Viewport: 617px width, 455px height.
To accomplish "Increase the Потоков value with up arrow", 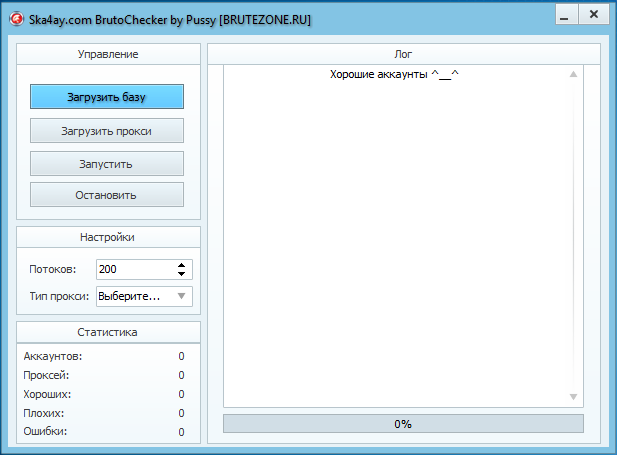I will pos(181,265).
